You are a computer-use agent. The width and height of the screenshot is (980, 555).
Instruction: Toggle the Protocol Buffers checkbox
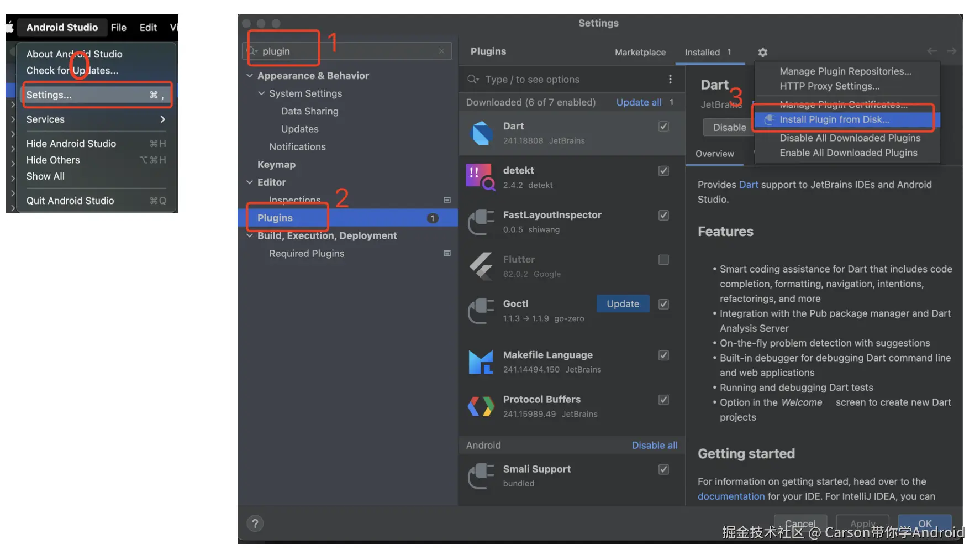664,400
